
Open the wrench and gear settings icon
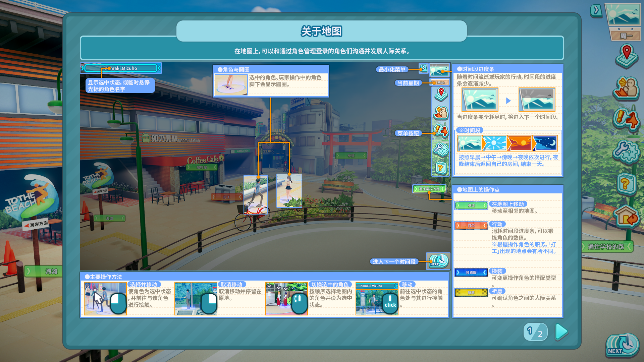pos(626,151)
